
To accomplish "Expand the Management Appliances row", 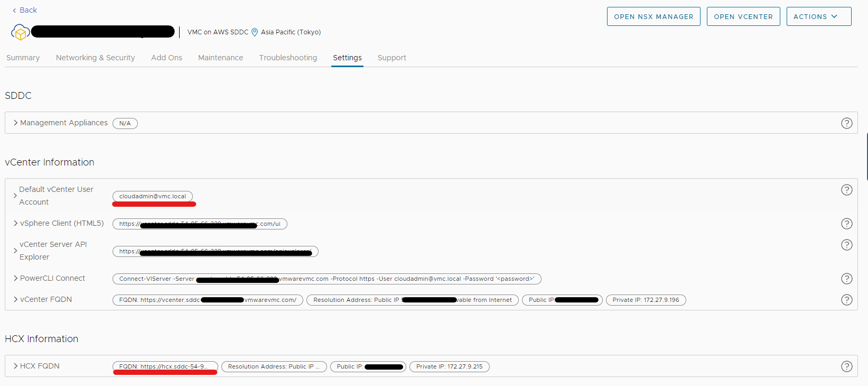I will [x=16, y=123].
